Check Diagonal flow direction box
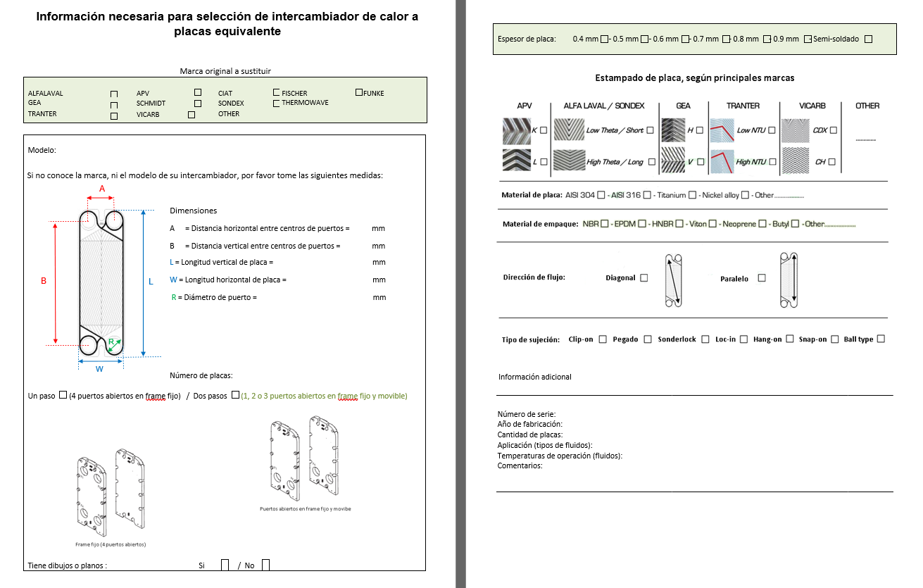 [644, 278]
